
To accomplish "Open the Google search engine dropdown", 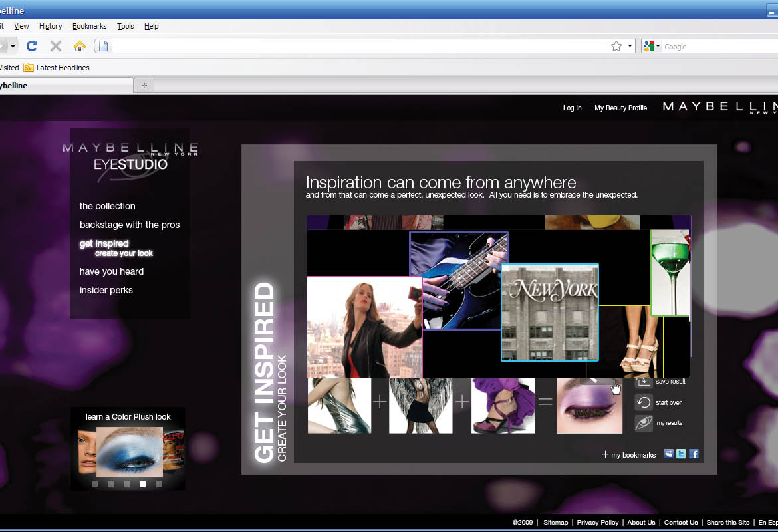I will pyautogui.click(x=652, y=46).
